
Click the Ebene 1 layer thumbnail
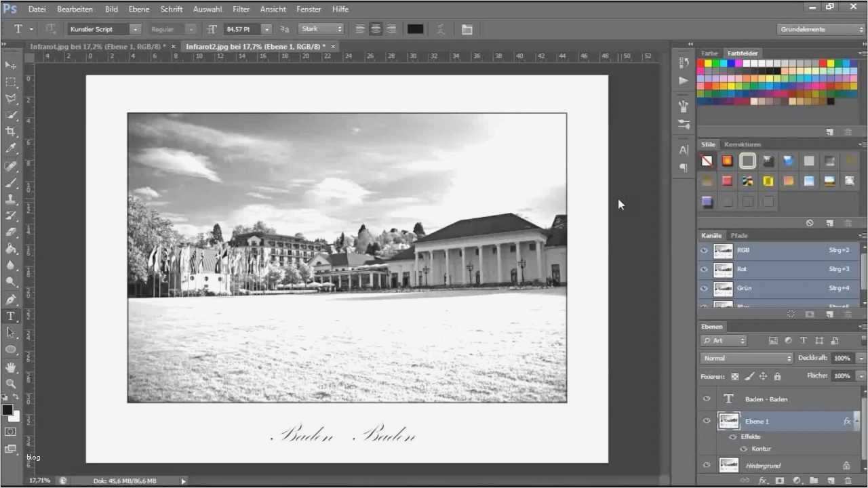[x=728, y=421]
